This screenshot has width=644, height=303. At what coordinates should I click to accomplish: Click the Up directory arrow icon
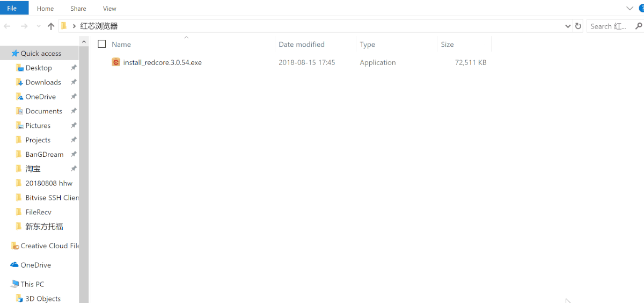tap(51, 26)
